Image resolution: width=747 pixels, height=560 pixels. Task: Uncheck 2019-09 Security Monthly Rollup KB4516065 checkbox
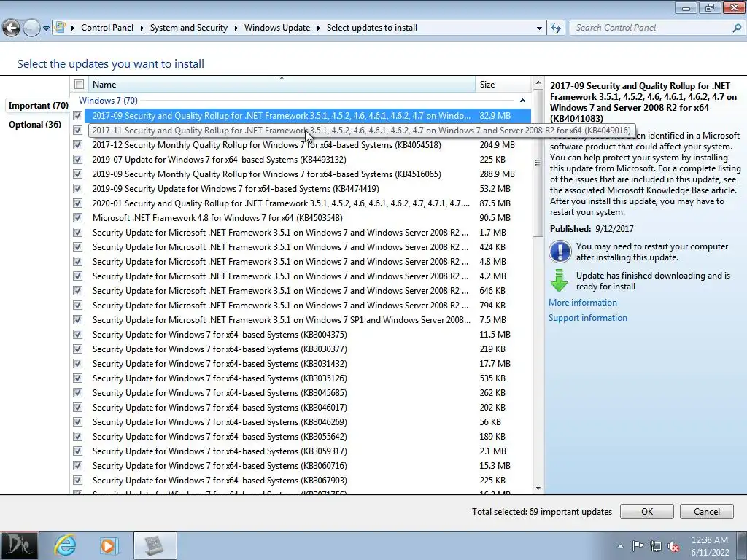click(x=77, y=174)
